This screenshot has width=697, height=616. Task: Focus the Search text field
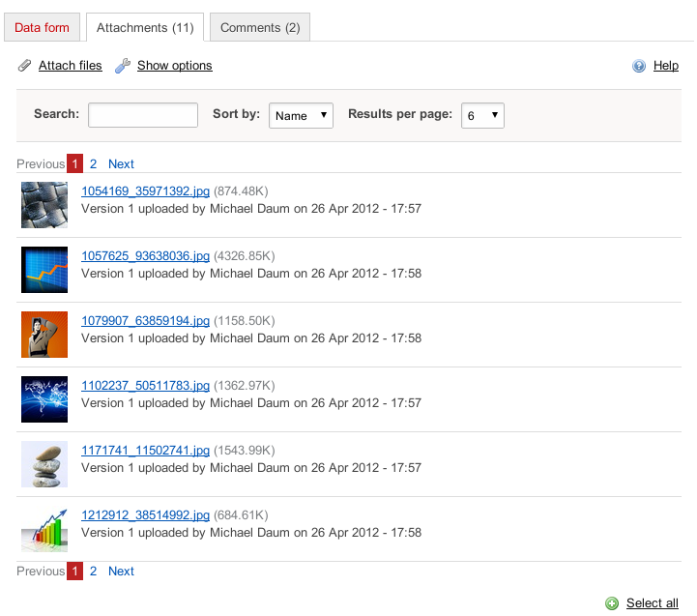tap(143, 115)
